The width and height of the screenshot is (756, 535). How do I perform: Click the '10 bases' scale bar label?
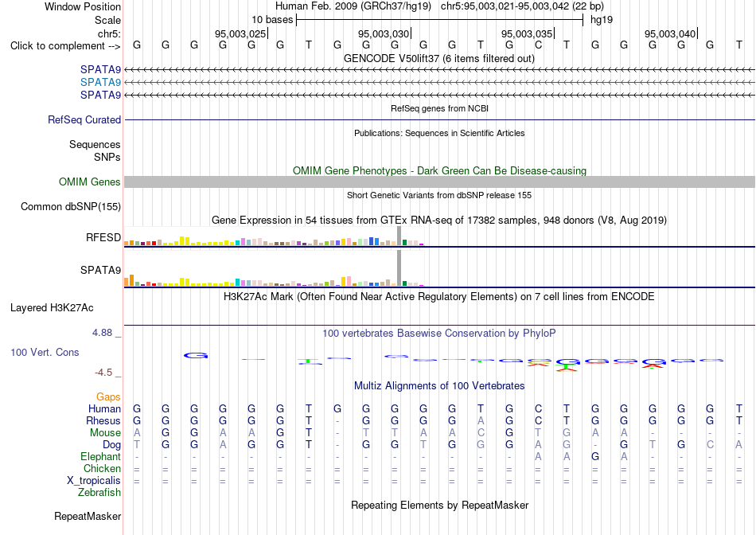coord(272,20)
